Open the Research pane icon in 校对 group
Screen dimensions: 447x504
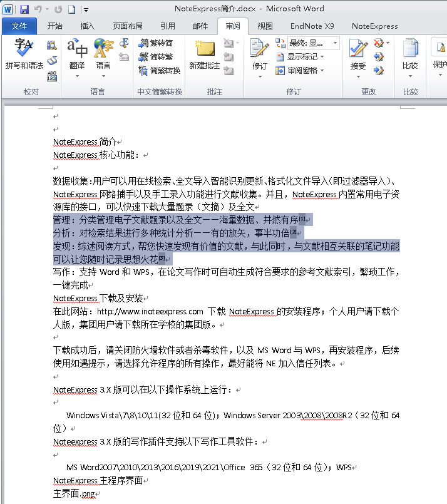click(x=52, y=45)
